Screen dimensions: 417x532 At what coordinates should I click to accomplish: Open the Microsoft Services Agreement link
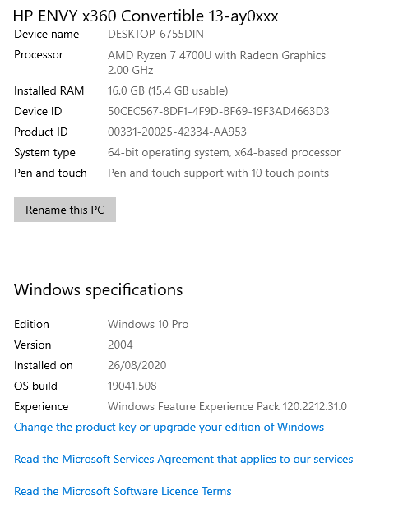(x=183, y=459)
